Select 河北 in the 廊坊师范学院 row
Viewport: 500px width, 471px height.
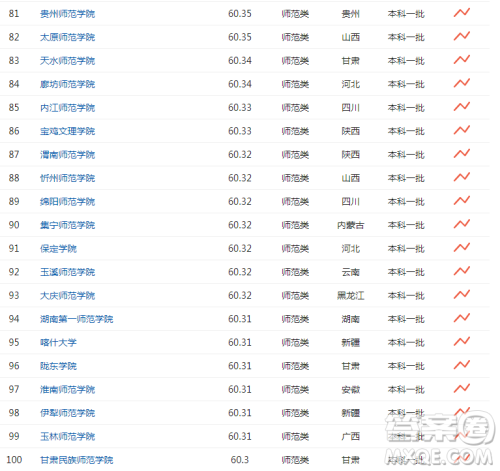(x=350, y=84)
